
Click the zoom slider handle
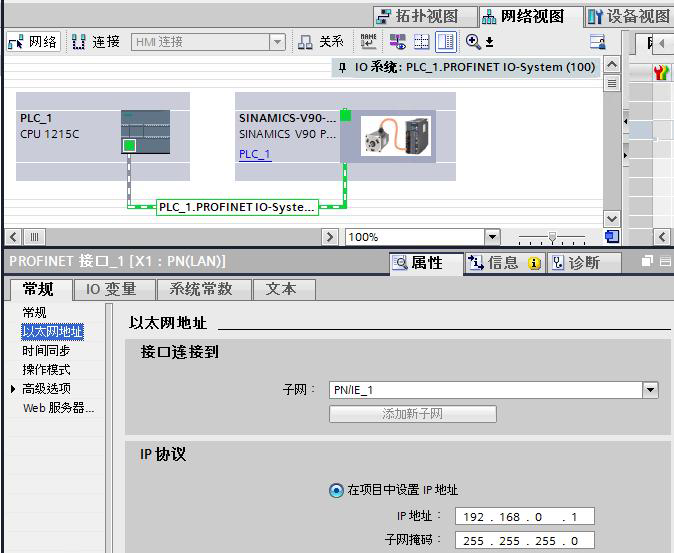click(552, 237)
